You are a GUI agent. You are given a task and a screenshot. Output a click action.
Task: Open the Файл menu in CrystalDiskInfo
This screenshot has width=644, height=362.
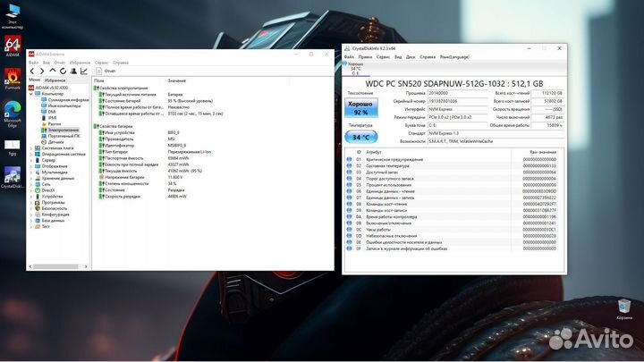pos(349,57)
